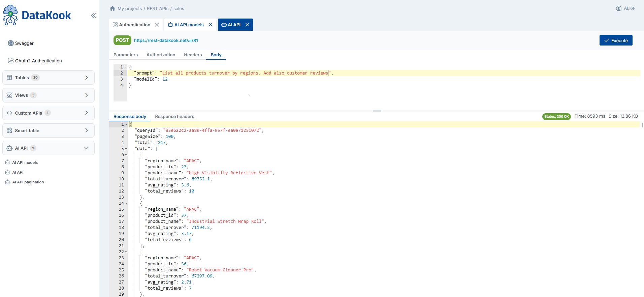Expand the Custom APIs section
This screenshot has height=297, width=644.
click(87, 113)
